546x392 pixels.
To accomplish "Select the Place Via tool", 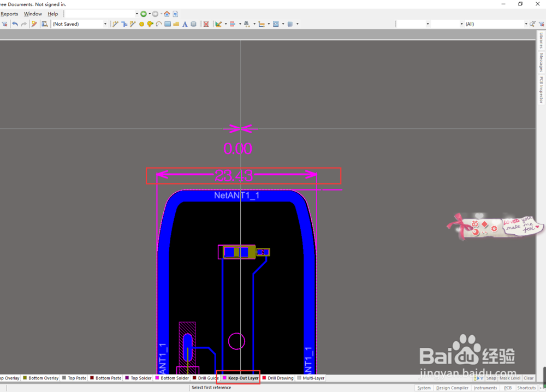I will [x=150, y=24].
